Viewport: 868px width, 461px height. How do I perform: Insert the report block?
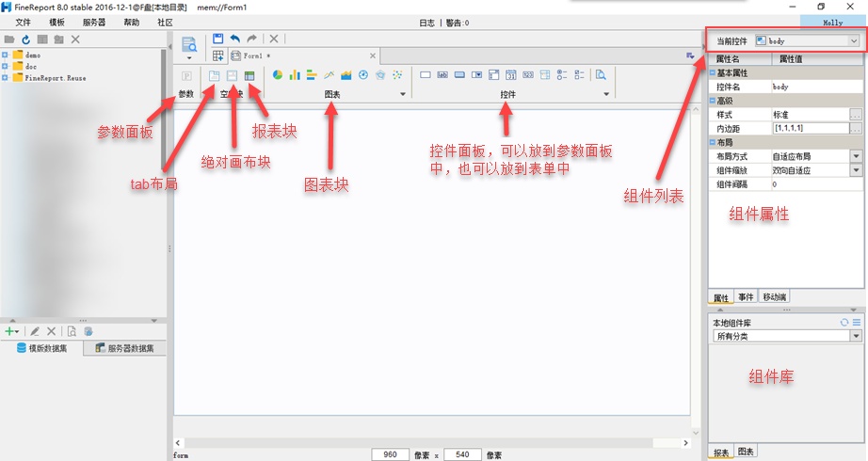click(x=249, y=76)
